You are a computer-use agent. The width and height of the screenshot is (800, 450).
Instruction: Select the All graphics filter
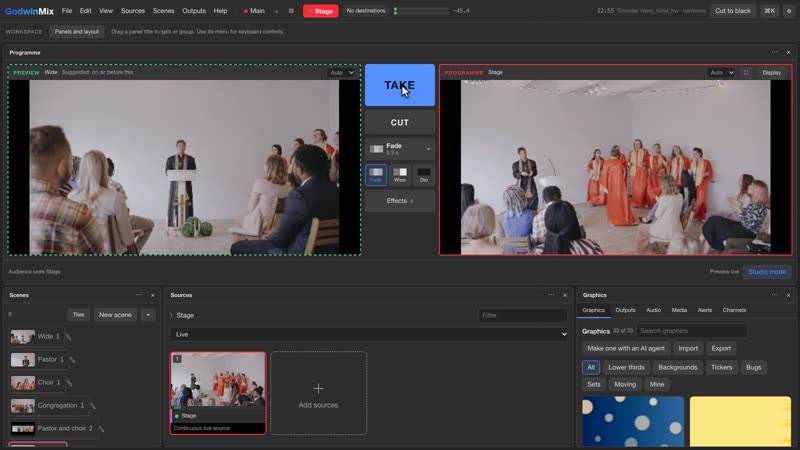[591, 367]
